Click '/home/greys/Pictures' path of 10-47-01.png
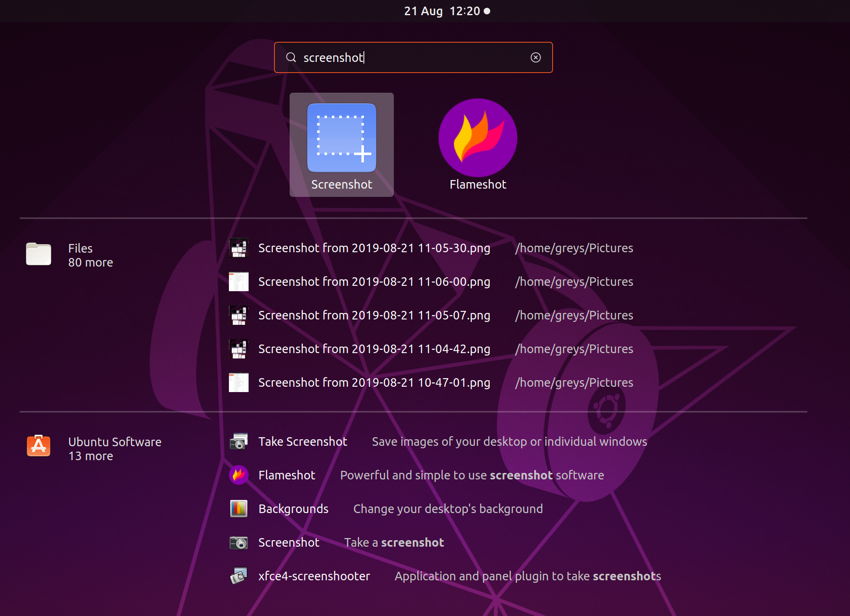 574,382
